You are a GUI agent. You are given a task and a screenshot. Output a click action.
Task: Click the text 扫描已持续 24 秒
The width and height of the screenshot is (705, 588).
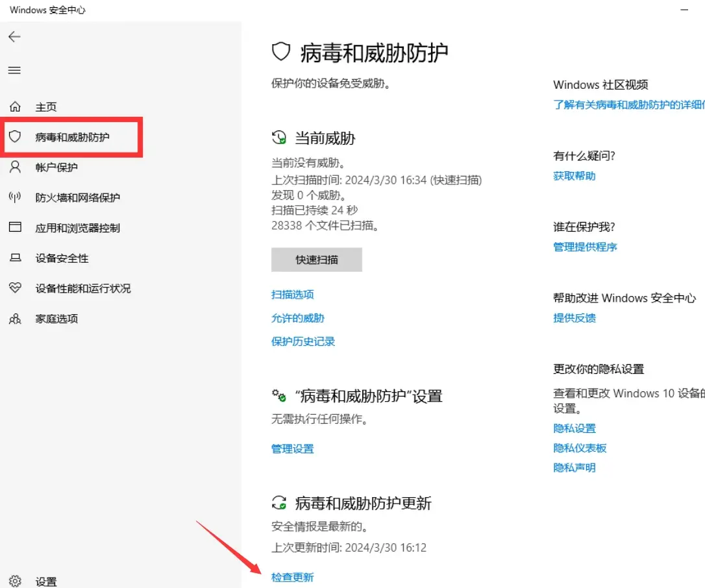pyautogui.click(x=315, y=210)
